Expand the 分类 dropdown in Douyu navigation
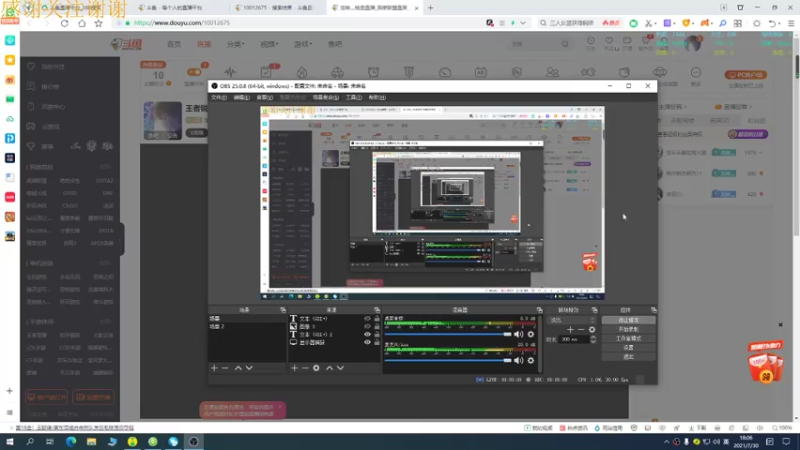The width and height of the screenshot is (800, 450). tap(235, 44)
